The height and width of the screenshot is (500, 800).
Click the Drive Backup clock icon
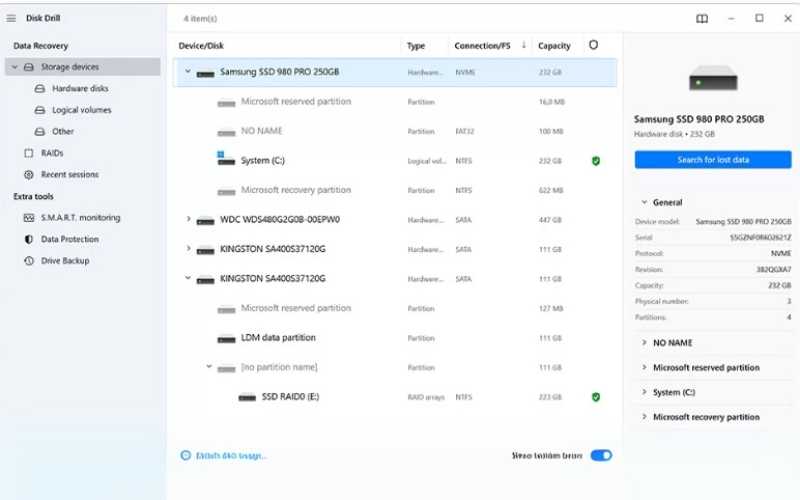(x=29, y=261)
